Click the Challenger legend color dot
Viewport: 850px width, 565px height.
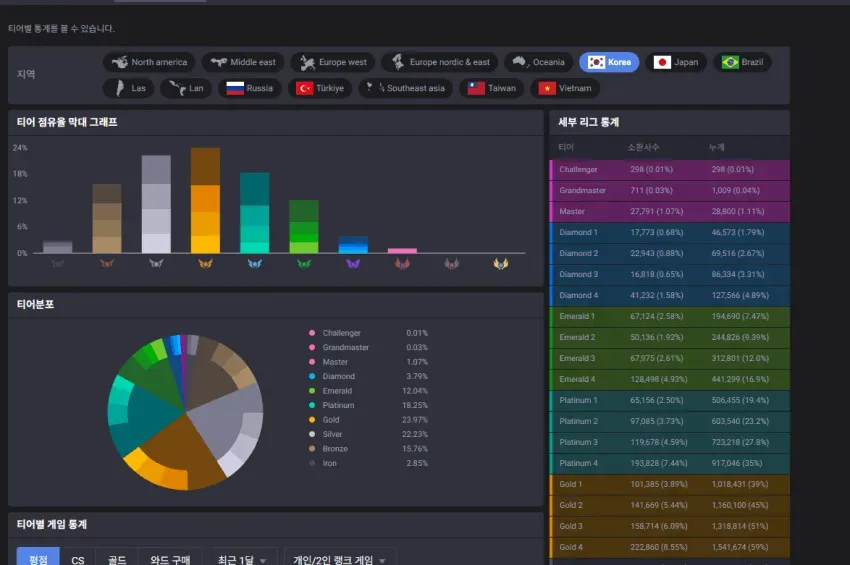(x=312, y=333)
